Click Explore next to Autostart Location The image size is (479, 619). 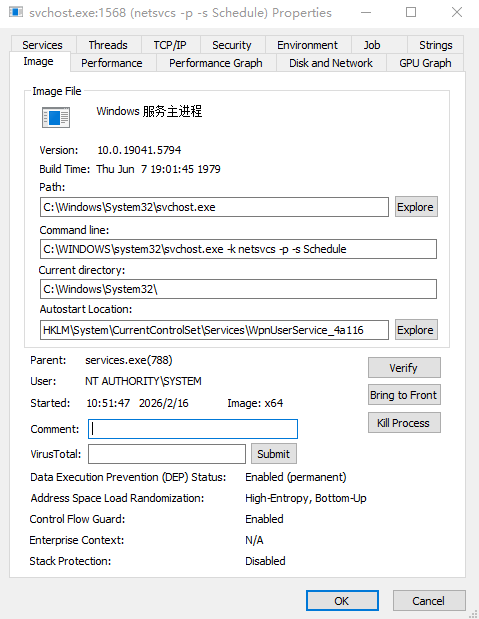click(x=416, y=330)
